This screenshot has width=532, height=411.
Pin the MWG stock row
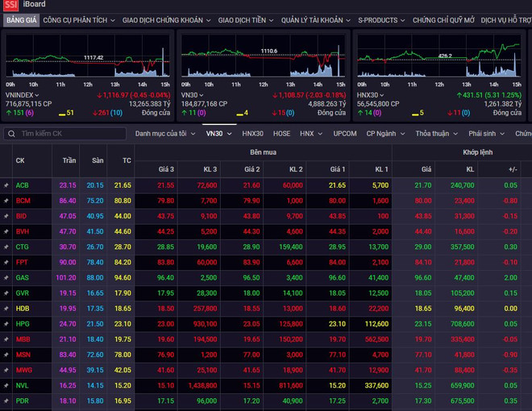click(6, 370)
